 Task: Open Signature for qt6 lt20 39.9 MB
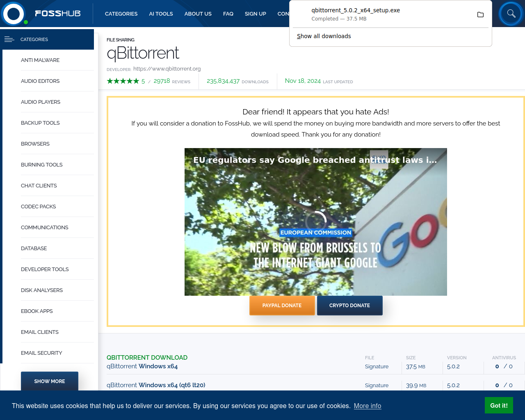377,385
